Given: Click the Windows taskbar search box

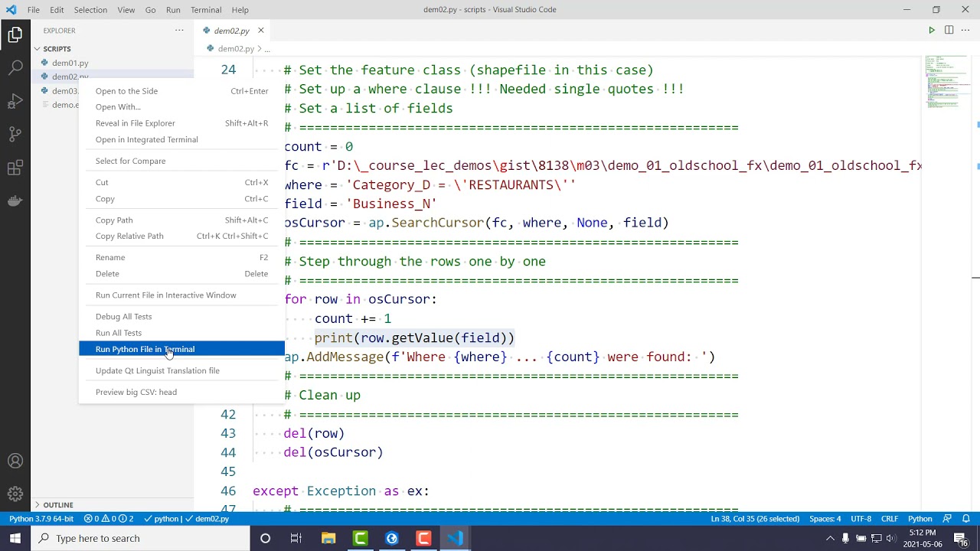Looking at the screenshot, I should (140, 539).
